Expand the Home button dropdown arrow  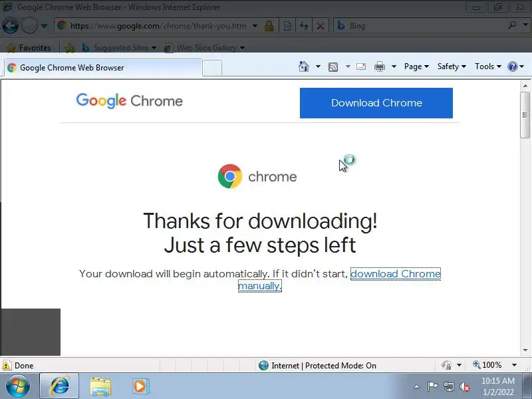click(318, 66)
